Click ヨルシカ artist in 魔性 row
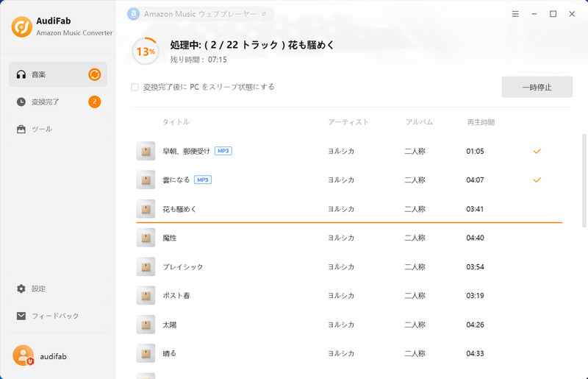The image size is (588, 379). click(x=341, y=238)
